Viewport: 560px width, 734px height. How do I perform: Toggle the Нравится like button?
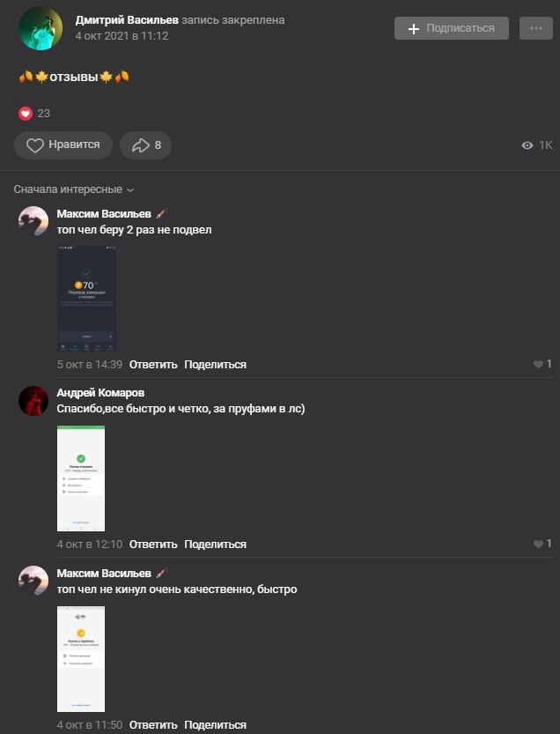point(63,145)
